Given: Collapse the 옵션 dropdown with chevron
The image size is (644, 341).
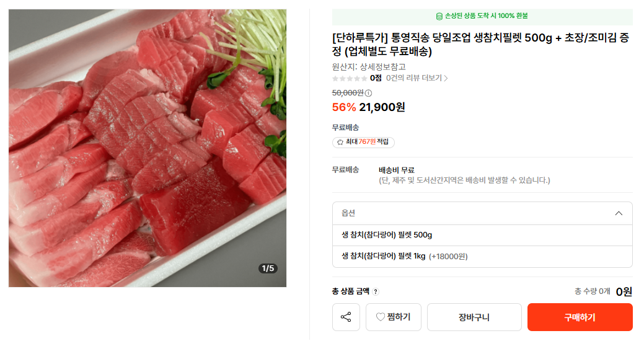Looking at the screenshot, I should pyautogui.click(x=619, y=213).
